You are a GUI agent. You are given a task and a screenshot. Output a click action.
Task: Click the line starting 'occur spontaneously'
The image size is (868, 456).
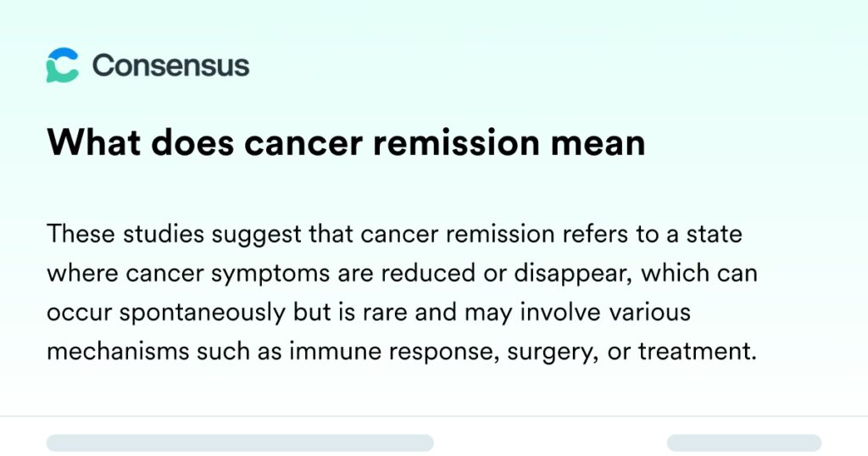click(x=369, y=312)
